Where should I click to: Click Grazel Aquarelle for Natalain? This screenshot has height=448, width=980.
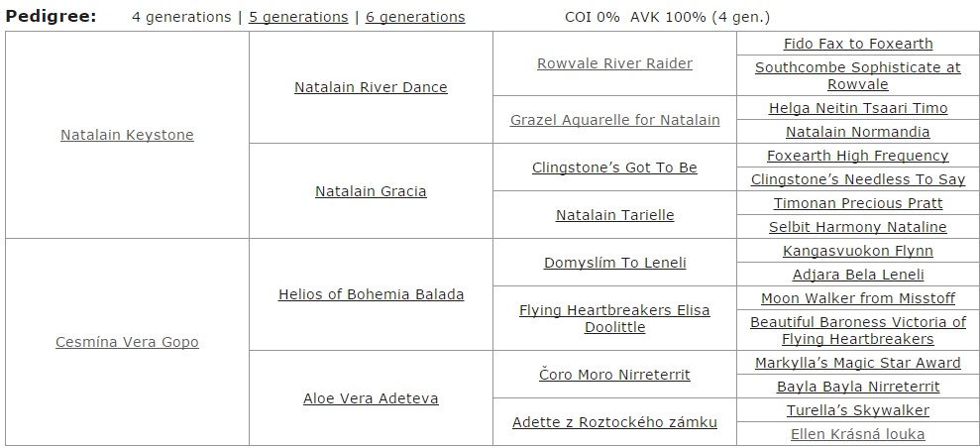pos(614,120)
